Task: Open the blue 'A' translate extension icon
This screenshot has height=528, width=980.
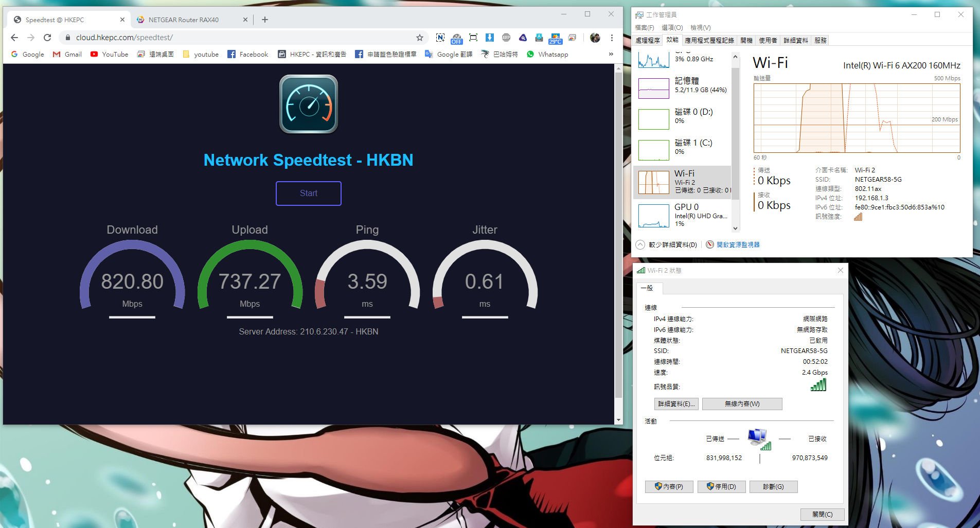Action: (539, 38)
